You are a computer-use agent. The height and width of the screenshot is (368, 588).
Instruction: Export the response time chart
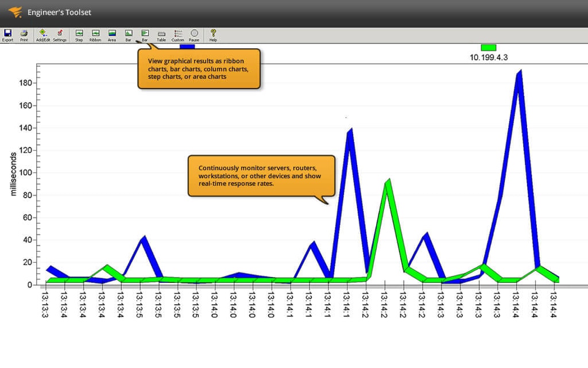tap(7, 34)
